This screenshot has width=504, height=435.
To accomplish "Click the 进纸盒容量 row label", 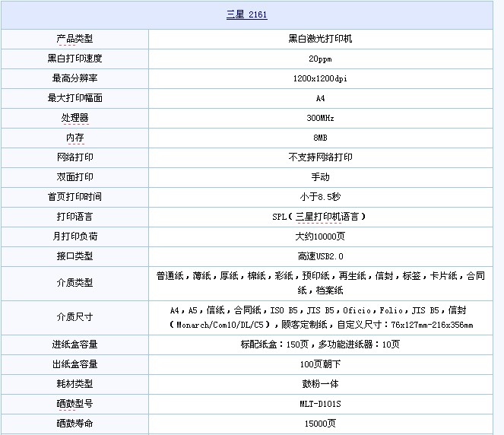I will pyautogui.click(x=74, y=345).
